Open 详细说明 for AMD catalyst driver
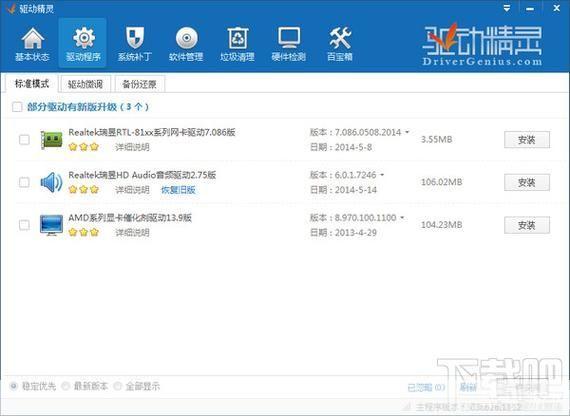570x416 pixels. pos(132,232)
